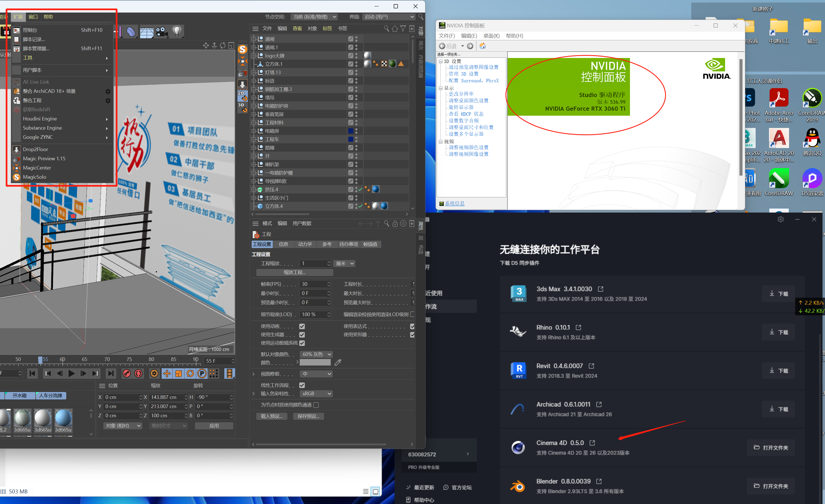Screen dimensions: 825x504
Task: Open the object manager search icon
Action: pos(386,28)
